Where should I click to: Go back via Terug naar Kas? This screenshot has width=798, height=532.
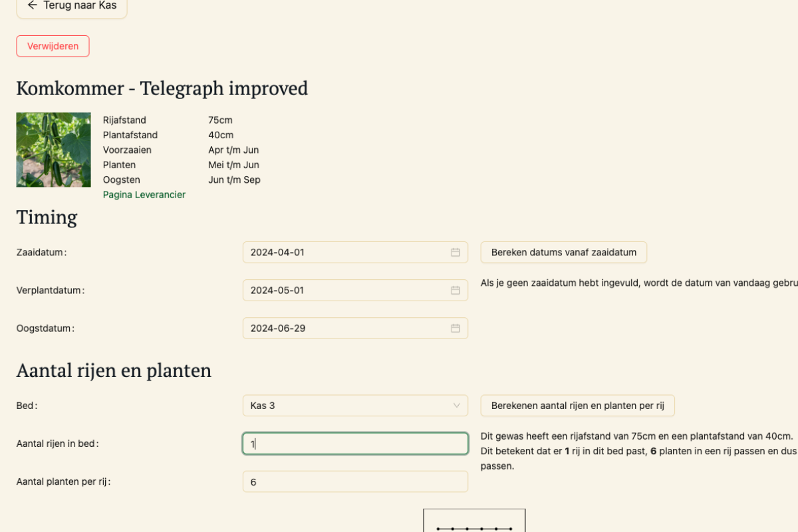72,7
